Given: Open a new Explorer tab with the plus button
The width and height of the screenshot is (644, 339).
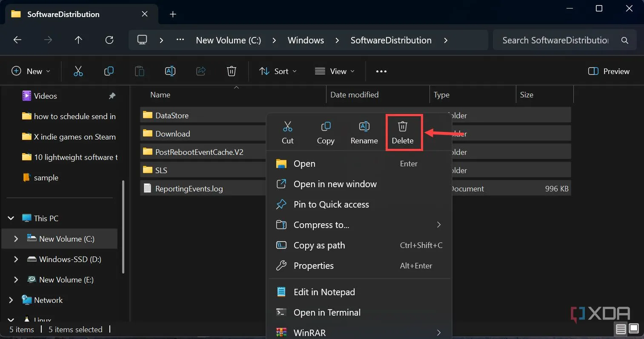Looking at the screenshot, I should coord(173,14).
